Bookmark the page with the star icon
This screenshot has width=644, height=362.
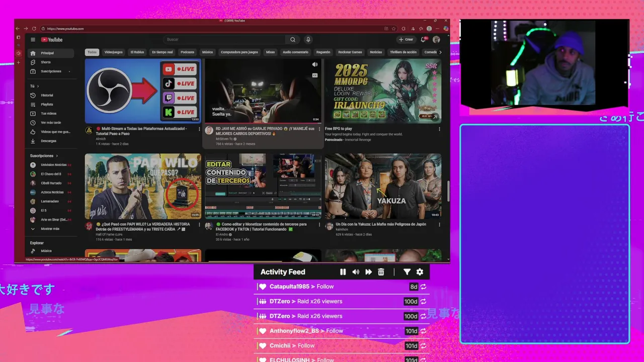tap(393, 29)
